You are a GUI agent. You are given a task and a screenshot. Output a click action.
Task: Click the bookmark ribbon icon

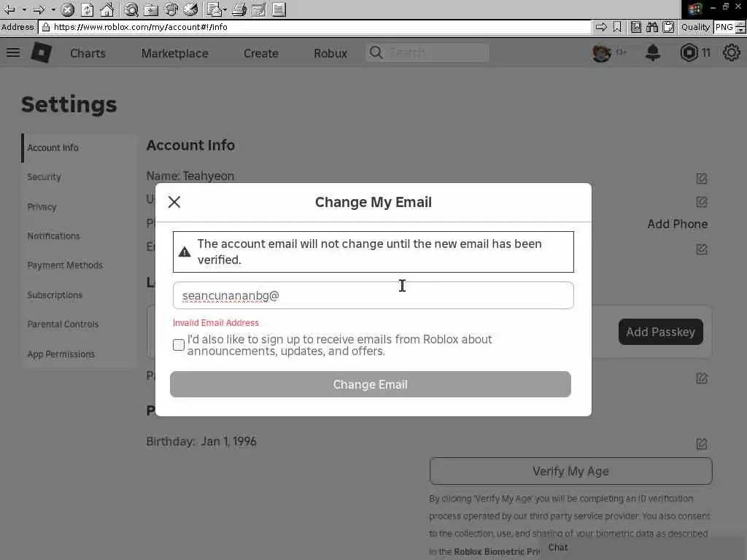tap(617, 27)
